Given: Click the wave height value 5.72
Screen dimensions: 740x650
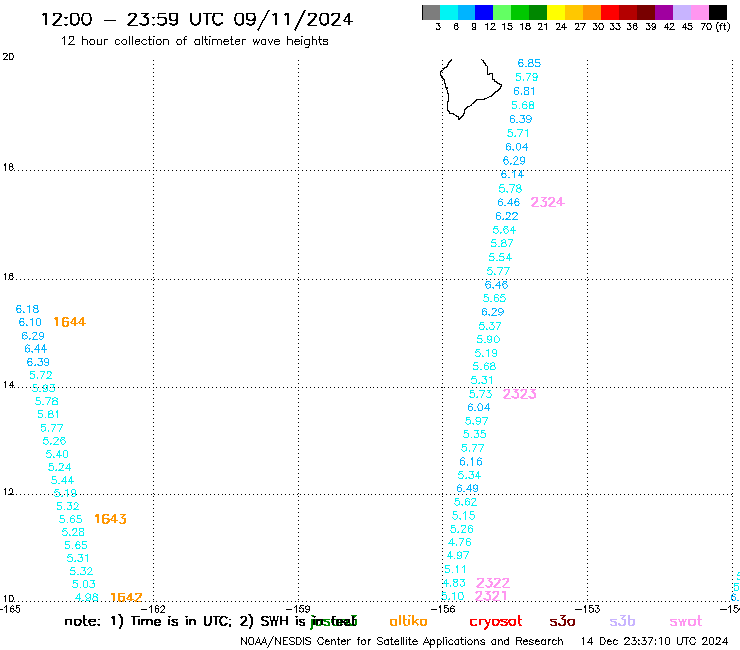Looking at the screenshot, I should coord(41,375).
